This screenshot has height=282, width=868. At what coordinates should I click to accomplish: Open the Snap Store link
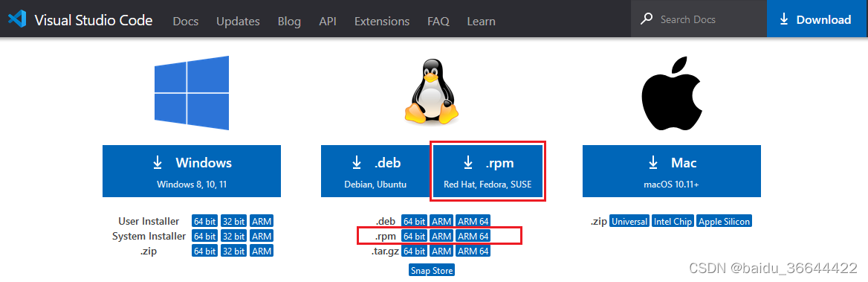coord(432,270)
